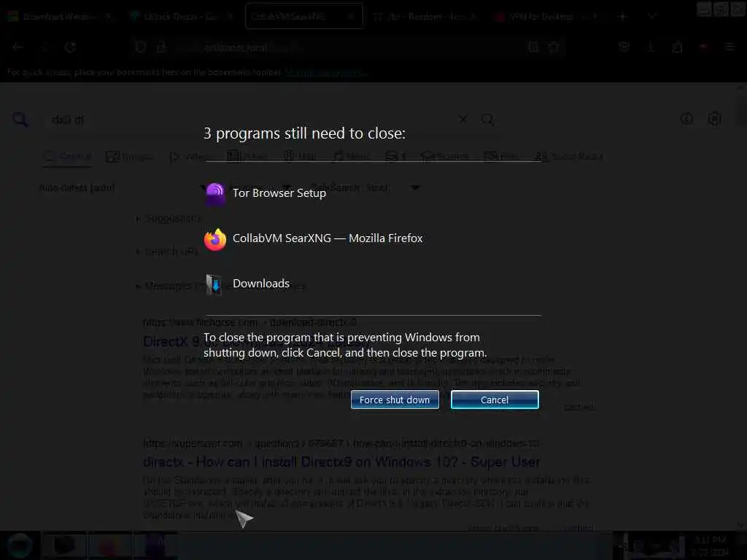Select the 'Tor Browser Setup' program text
This screenshot has width=747, height=560.
[279, 192]
